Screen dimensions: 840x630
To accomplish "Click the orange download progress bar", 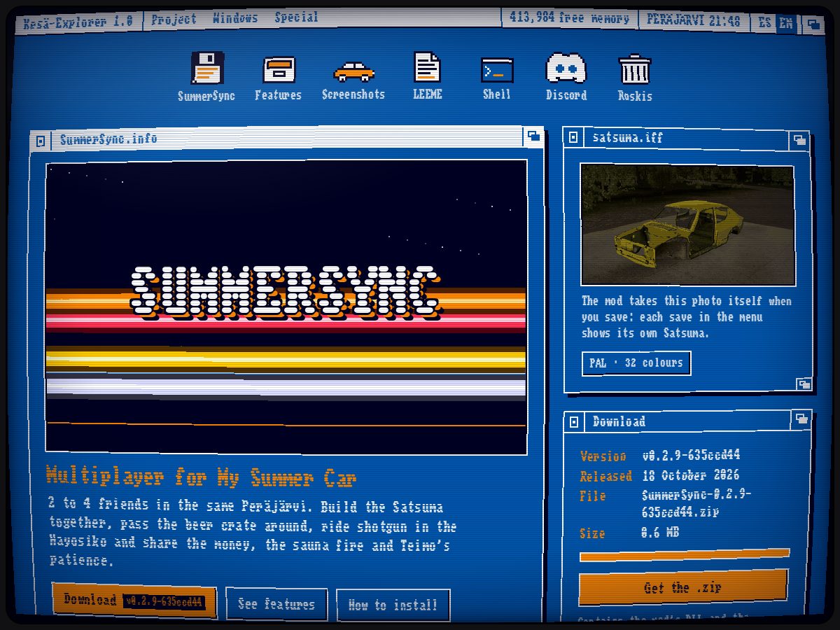I will (684, 555).
